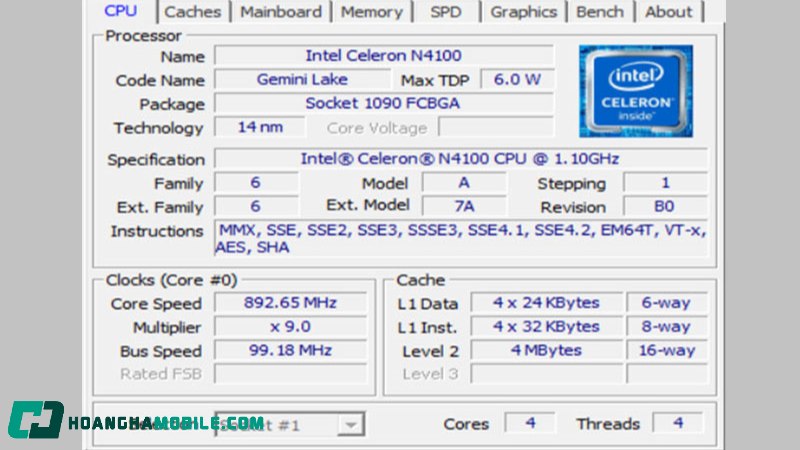
Task: Click the Stepping value 1
Action: [665, 183]
